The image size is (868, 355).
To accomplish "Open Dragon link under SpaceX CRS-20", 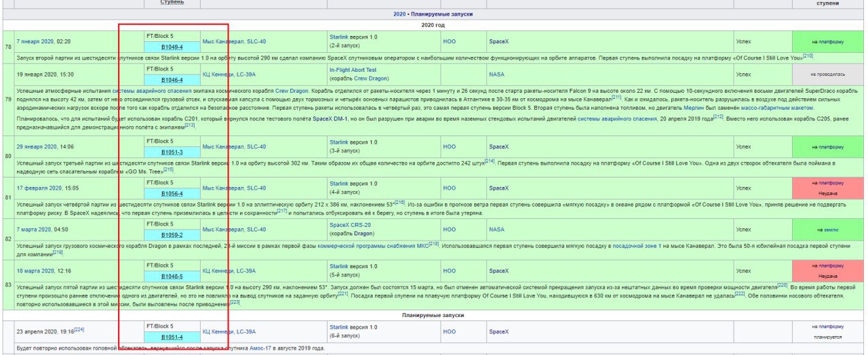I will click(x=364, y=234).
